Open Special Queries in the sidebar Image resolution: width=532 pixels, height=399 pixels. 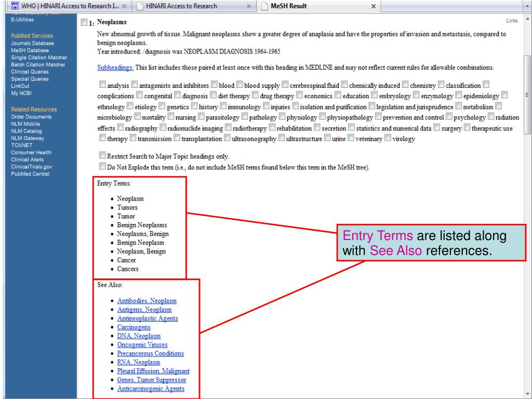click(30, 79)
